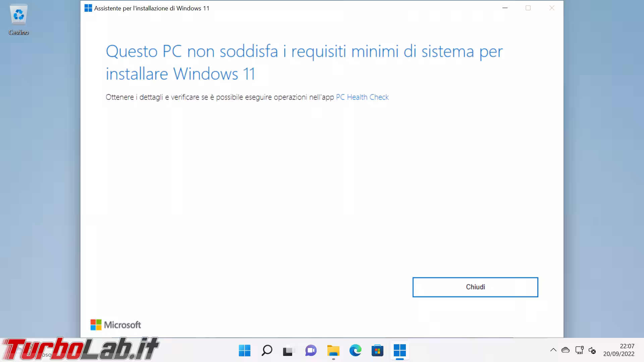Expand the hidden system tray icons chevron
This screenshot has width=644, height=362.
(553, 350)
